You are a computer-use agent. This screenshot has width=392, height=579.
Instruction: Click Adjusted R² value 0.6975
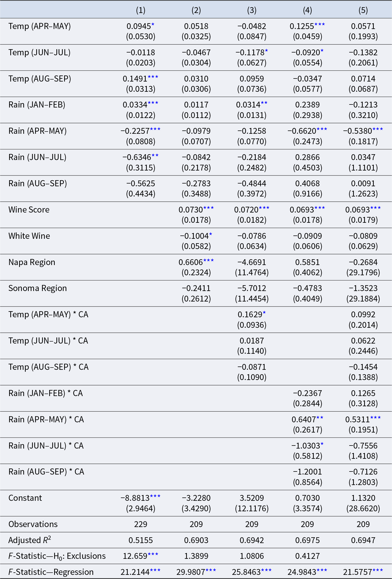307,540
